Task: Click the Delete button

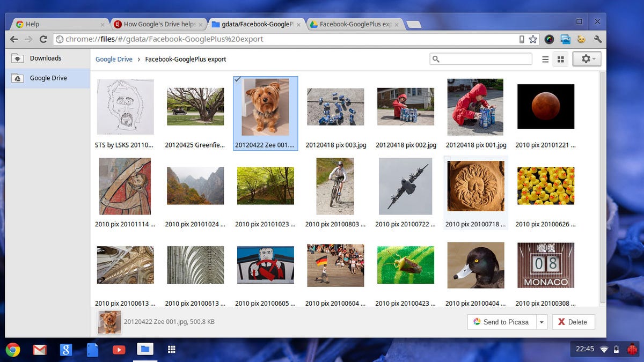Action: [573, 322]
